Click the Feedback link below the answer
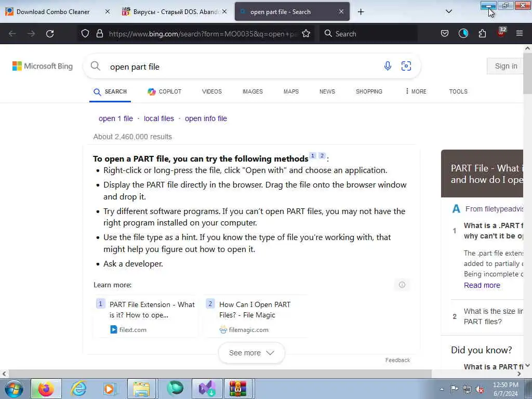Image resolution: width=532 pixels, height=399 pixels. pyautogui.click(x=397, y=360)
